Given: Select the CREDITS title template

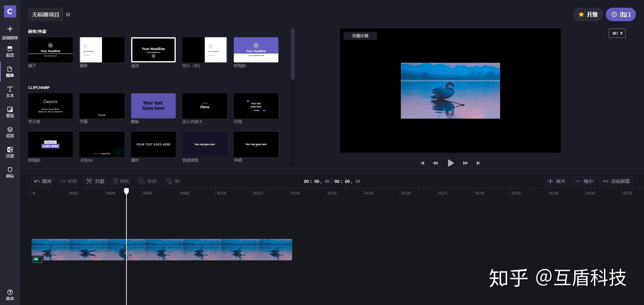Looking at the screenshot, I should (x=50, y=106).
